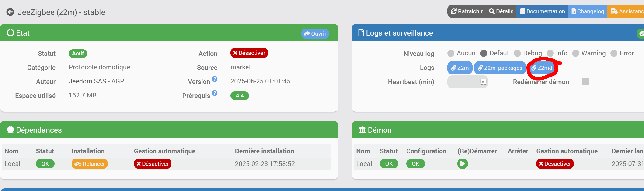Open the Z2md log
This screenshot has height=191, width=644.
(x=542, y=68)
